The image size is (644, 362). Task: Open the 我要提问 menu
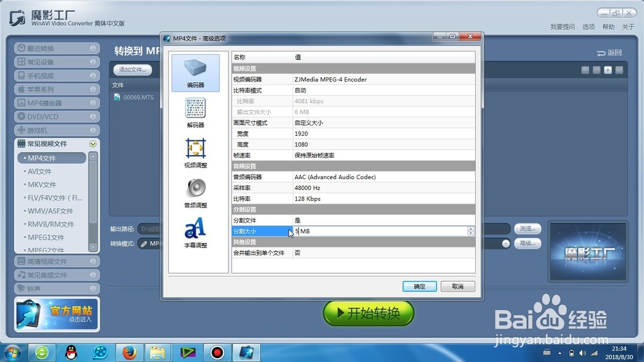(562, 26)
